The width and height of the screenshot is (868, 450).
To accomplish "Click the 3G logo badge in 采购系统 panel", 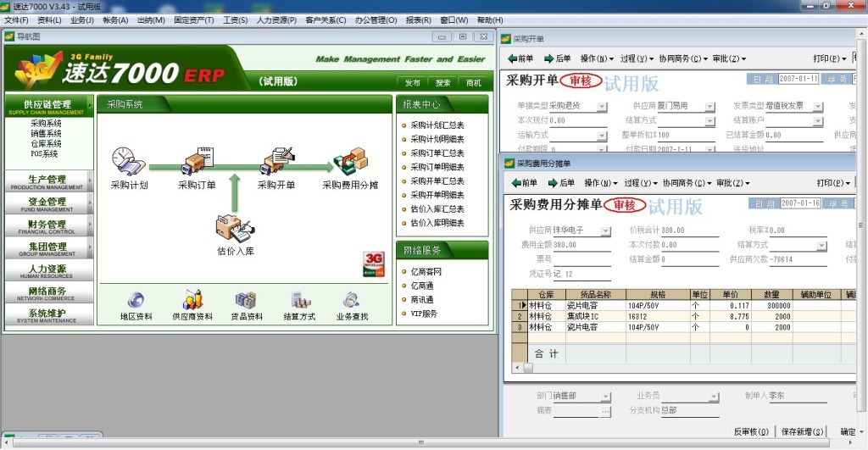I will pos(374,264).
